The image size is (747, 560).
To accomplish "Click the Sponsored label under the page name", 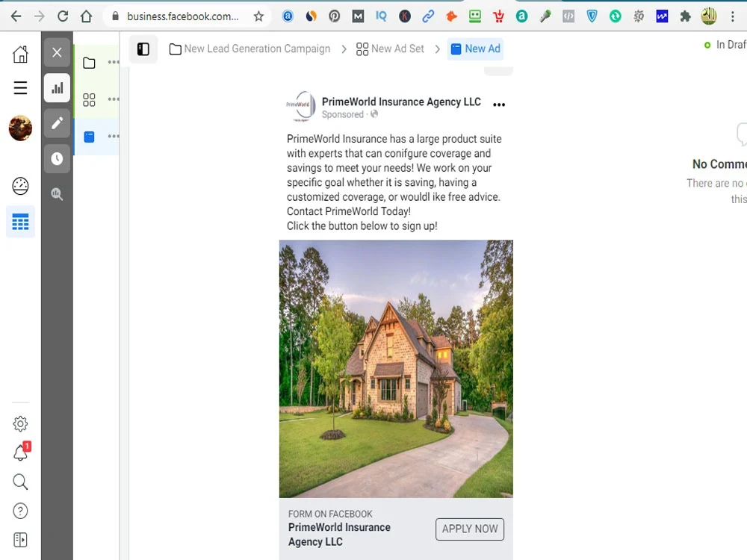I will 343,114.
